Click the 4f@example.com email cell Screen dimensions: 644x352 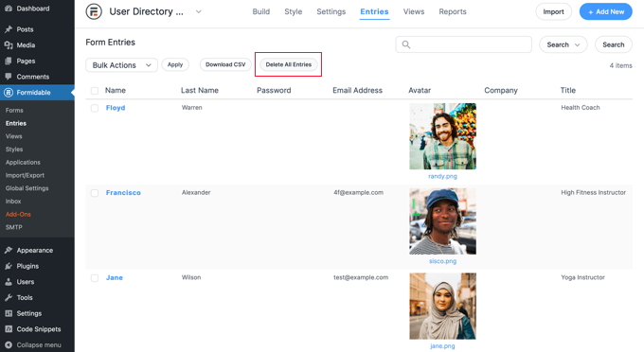(358, 192)
